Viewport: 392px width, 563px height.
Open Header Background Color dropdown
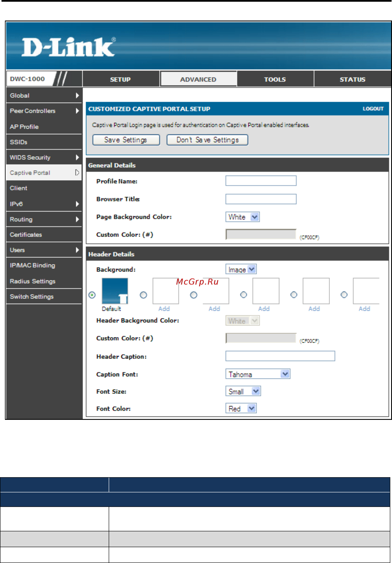(242, 321)
